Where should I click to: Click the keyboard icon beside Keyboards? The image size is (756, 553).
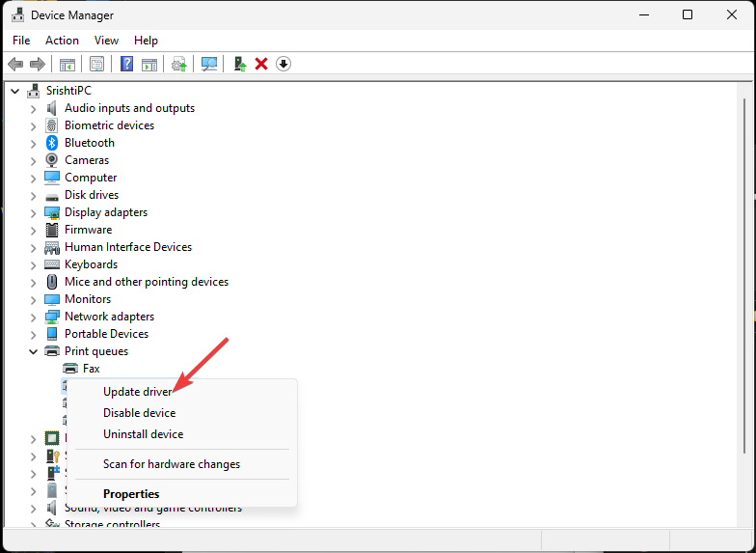click(x=52, y=264)
